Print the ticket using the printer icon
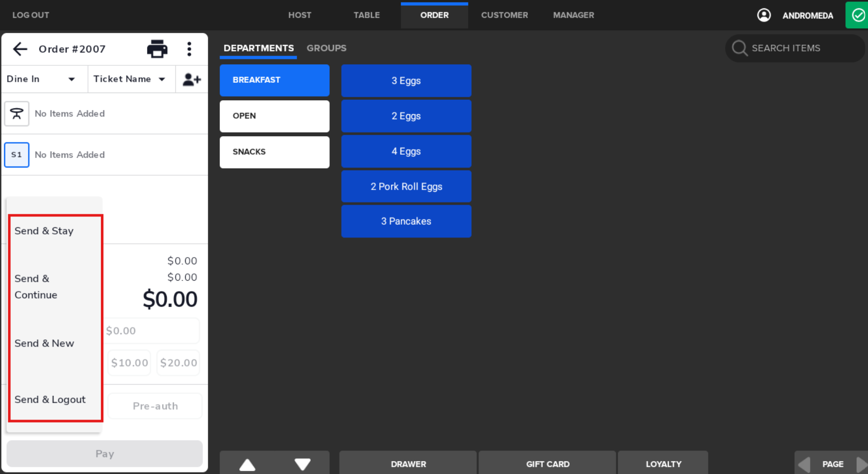 [x=157, y=49]
